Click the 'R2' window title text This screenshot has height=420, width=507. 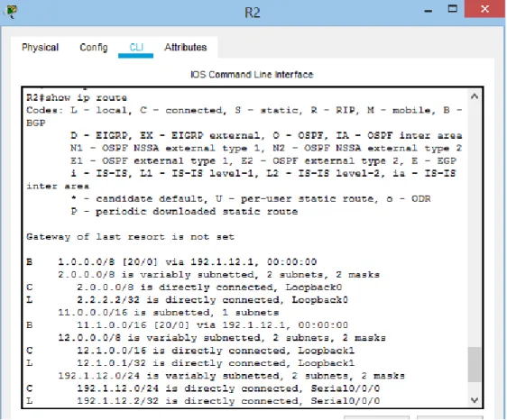click(253, 13)
